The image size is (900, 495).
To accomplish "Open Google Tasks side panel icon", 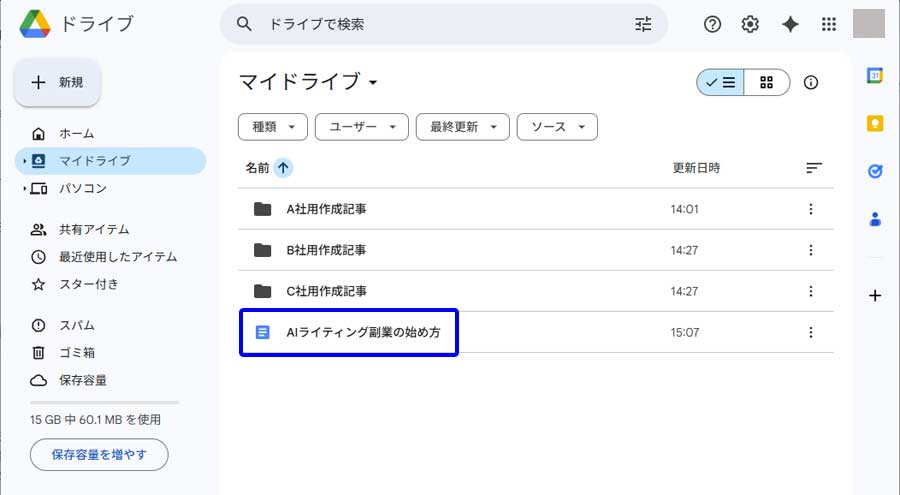I will (x=875, y=171).
